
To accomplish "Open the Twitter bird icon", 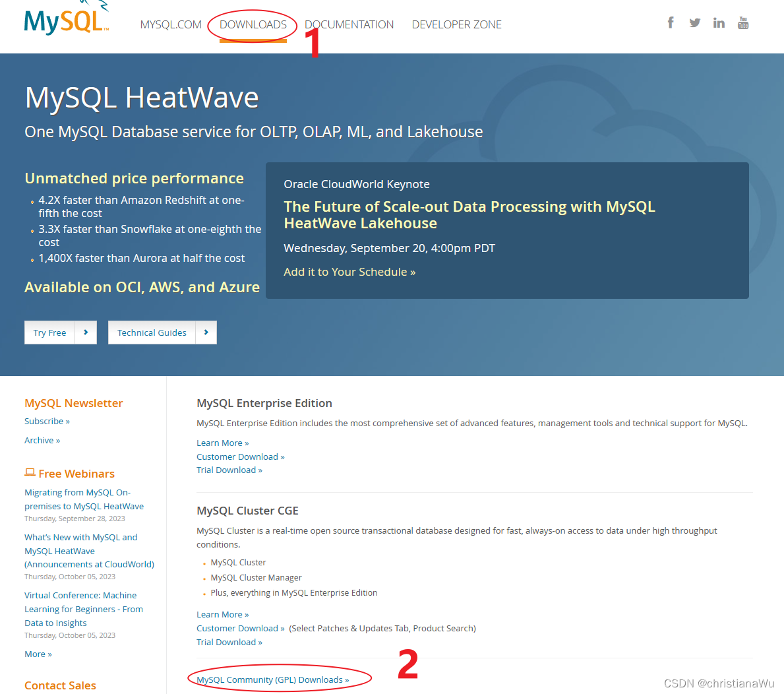I will click(x=694, y=22).
